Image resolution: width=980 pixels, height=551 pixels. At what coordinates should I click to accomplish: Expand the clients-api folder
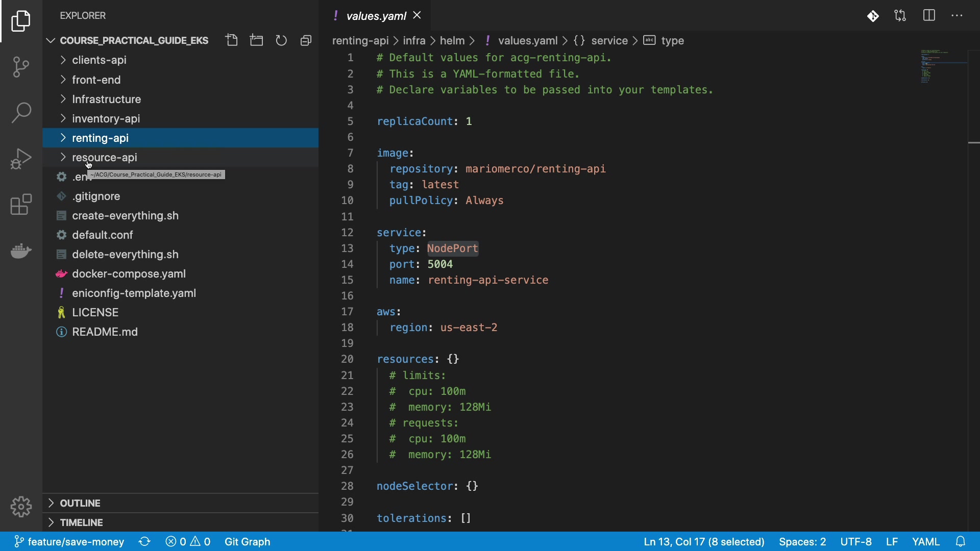99,60
